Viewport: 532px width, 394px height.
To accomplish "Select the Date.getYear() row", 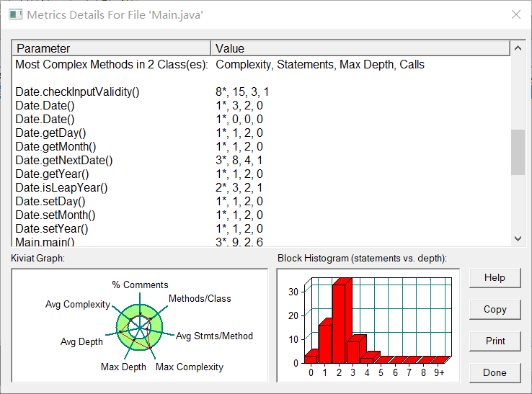I will 261,174.
